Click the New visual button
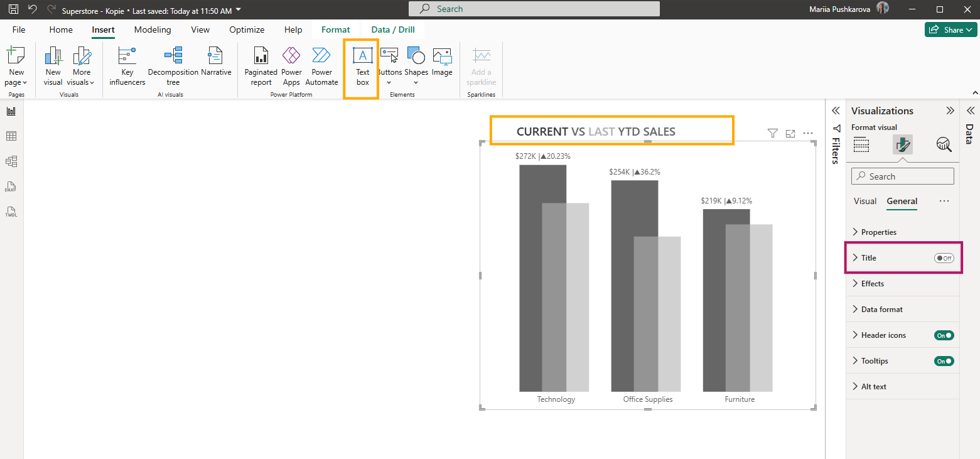Image resolution: width=980 pixels, height=459 pixels. click(53, 66)
